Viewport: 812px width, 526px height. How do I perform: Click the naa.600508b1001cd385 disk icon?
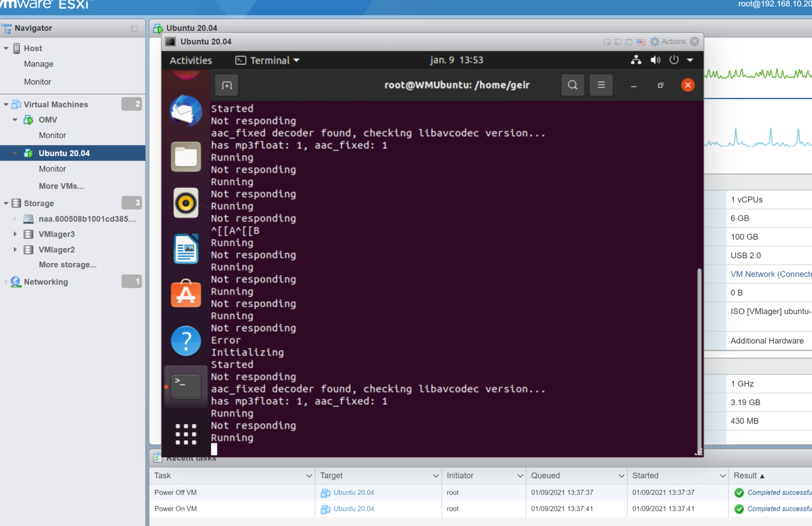(x=29, y=219)
